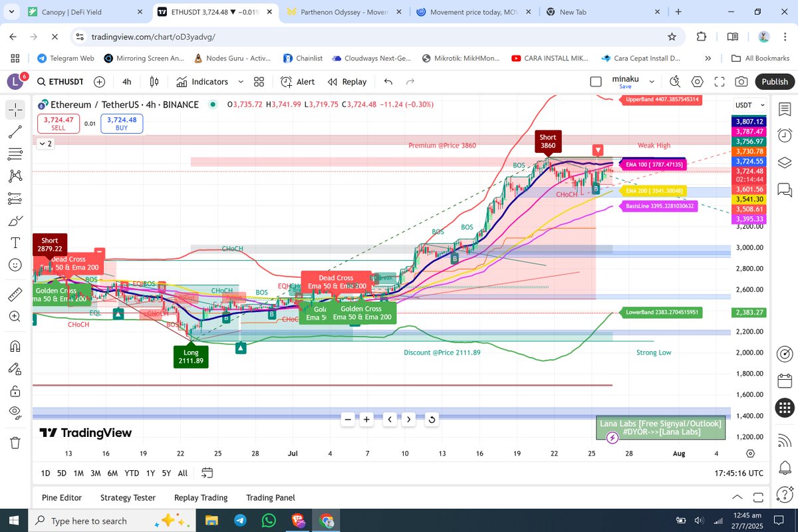Open the candles chart style menu
798x532 pixels.
click(154, 82)
